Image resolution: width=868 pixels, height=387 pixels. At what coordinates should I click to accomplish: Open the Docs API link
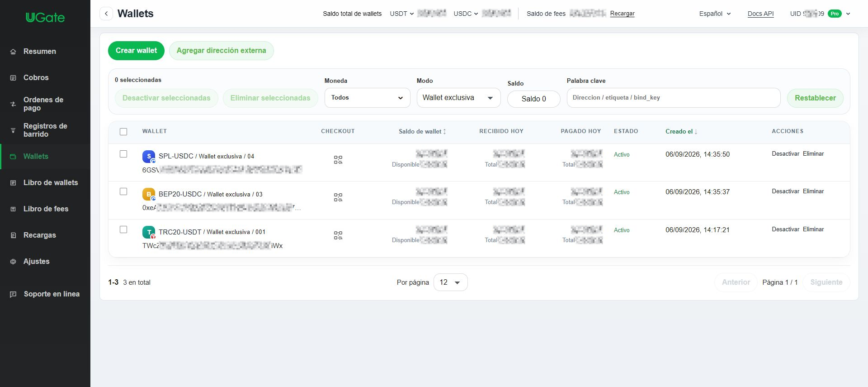760,14
